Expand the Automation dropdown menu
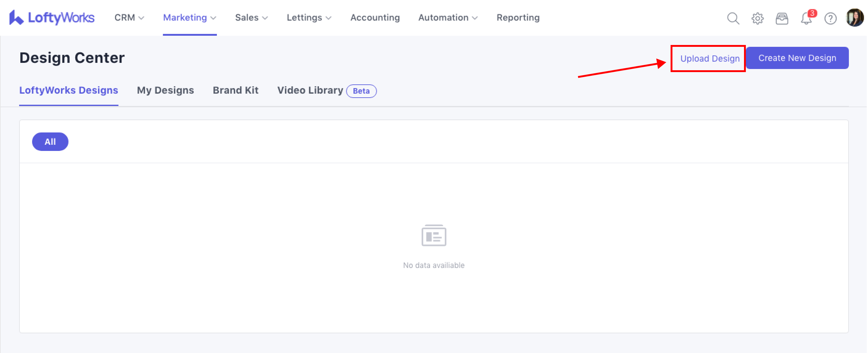 [x=448, y=18]
